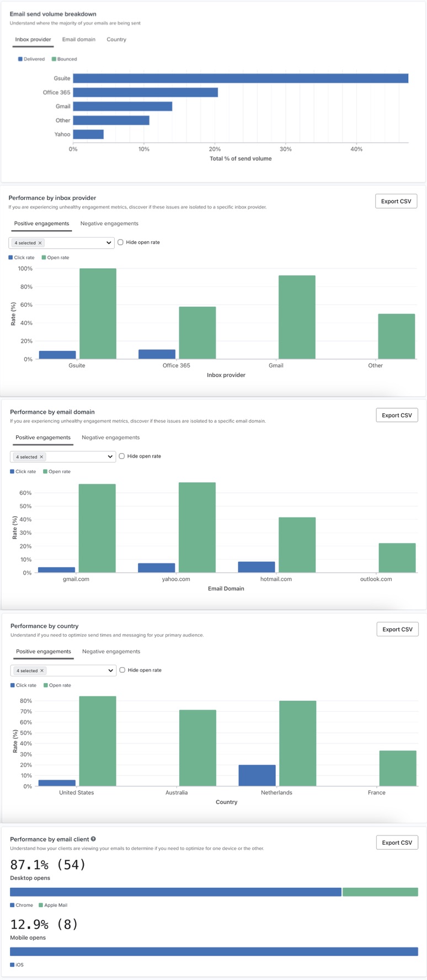This screenshot has width=427, height=980.
Task: Click the help icon beside Performance by email client
Action: (x=93, y=839)
